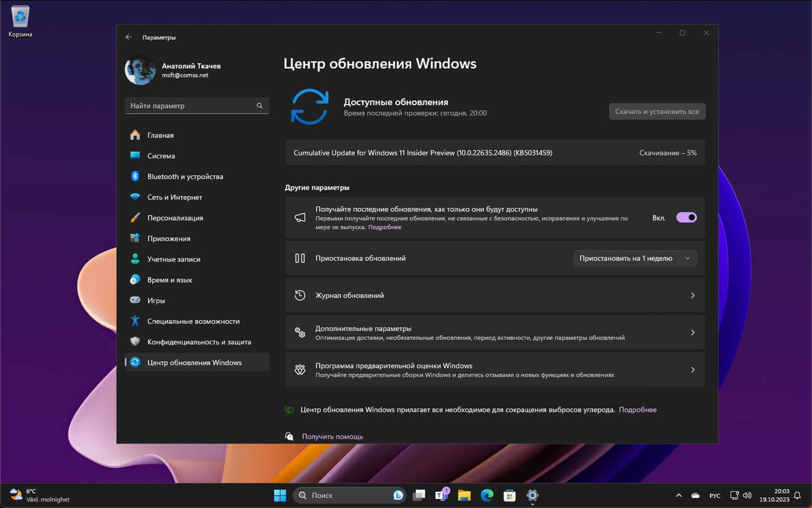Viewport: 812px width, 508px height.
Task: Select Сеть и Интернет in sidebar
Action: tap(197, 197)
